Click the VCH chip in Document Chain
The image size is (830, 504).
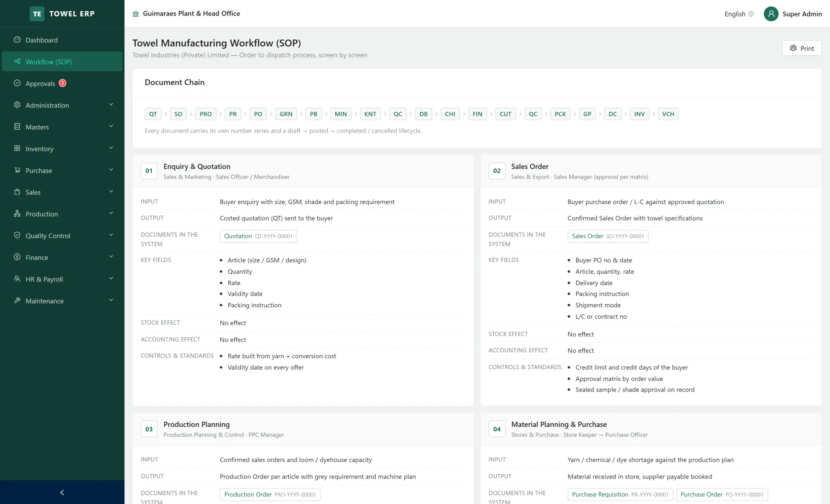(x=668, y=114)
